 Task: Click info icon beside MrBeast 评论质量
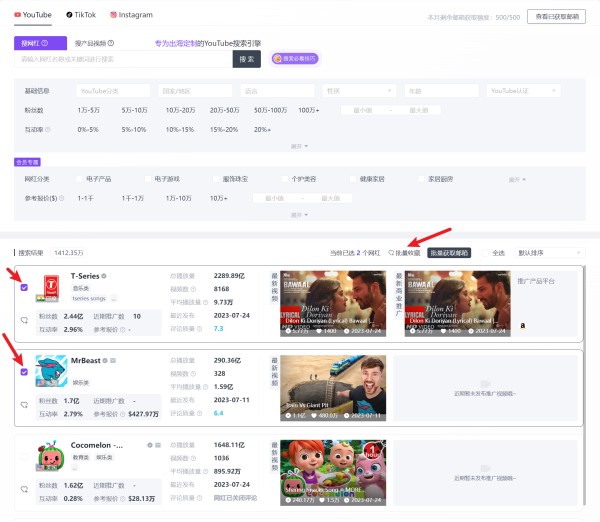coord(199,413)
